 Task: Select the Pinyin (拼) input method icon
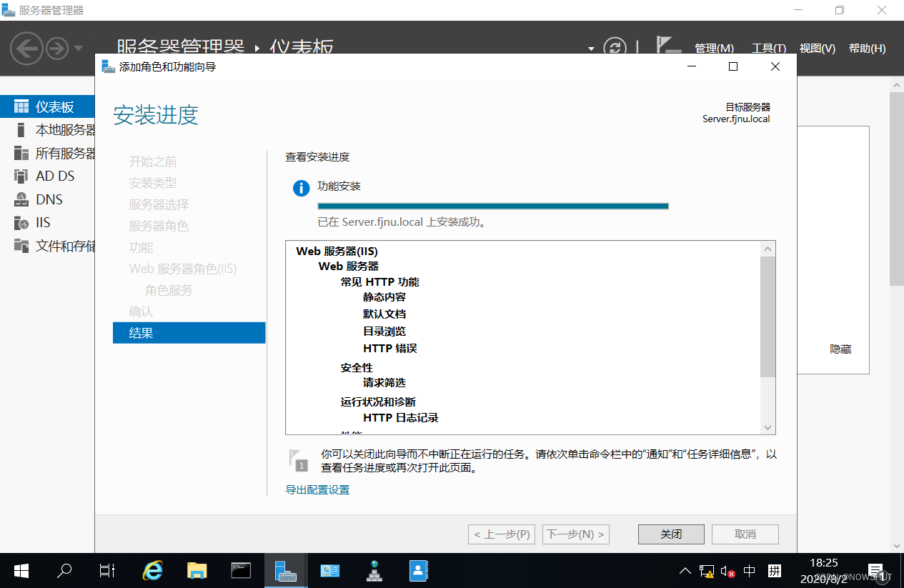tap(775, 570)
